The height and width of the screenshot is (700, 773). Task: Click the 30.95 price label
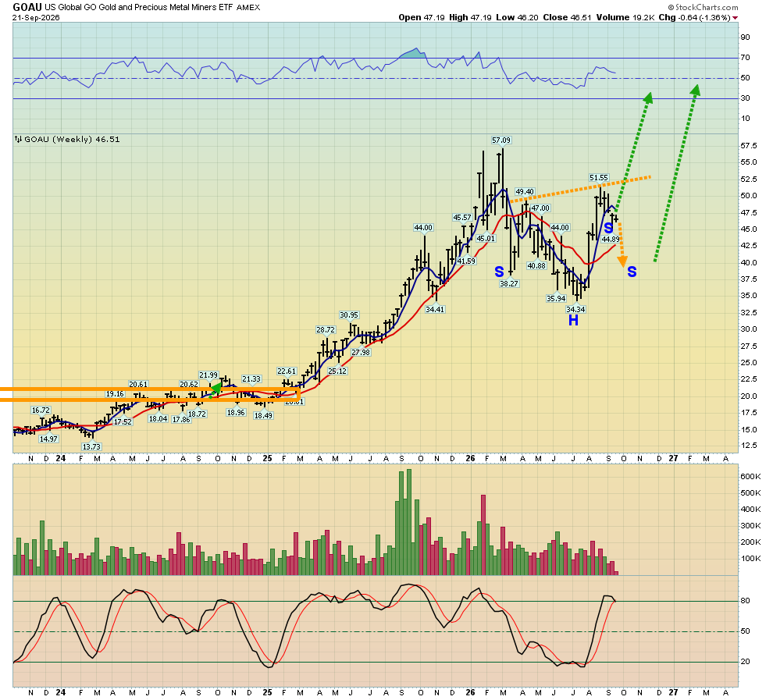click(349, 314)
